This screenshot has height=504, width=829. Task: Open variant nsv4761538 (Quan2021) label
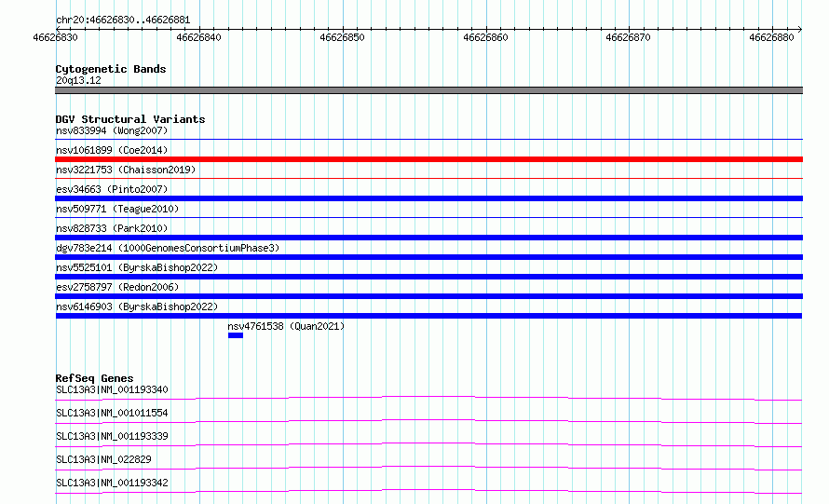(286, 326)
